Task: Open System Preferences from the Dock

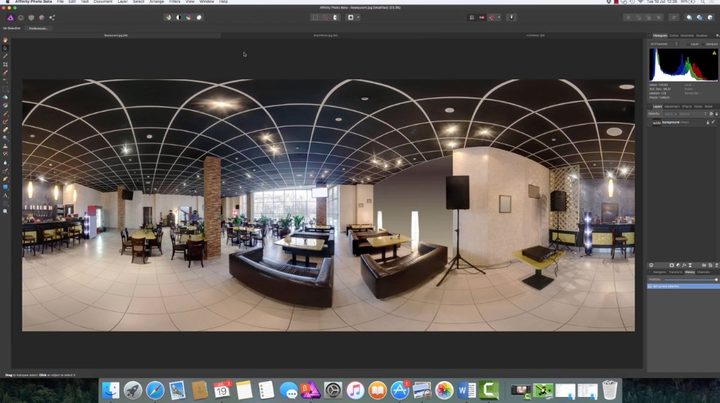Action: pyautogui.click(x=333, y=391)
